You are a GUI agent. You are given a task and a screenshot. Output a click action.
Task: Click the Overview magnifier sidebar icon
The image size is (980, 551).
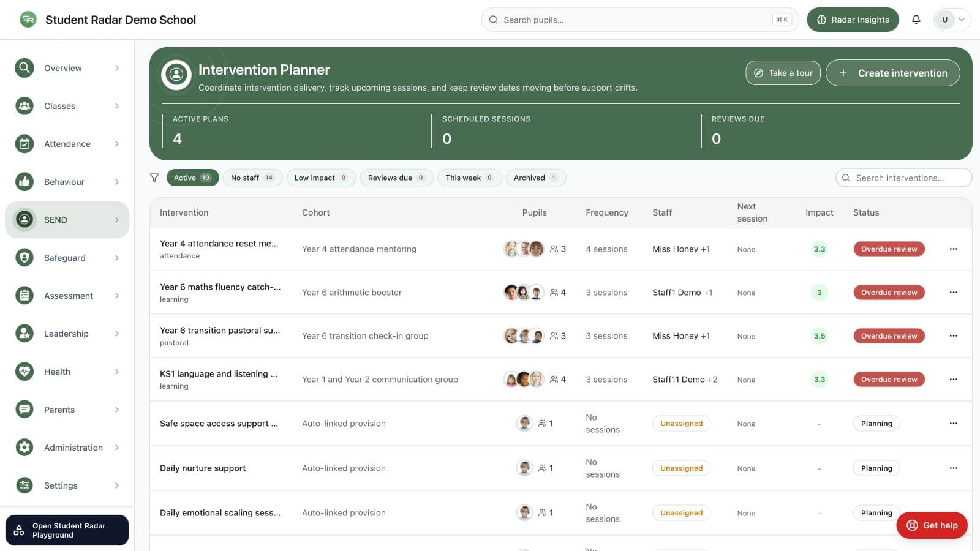tap(24, 68)
